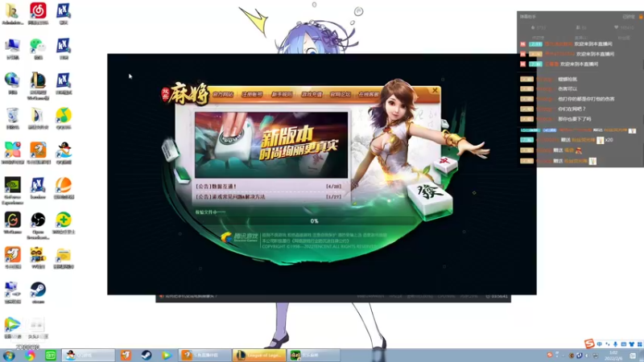Open the NetEase Cloud Music desktop shortcut

(x=38, y=11)
